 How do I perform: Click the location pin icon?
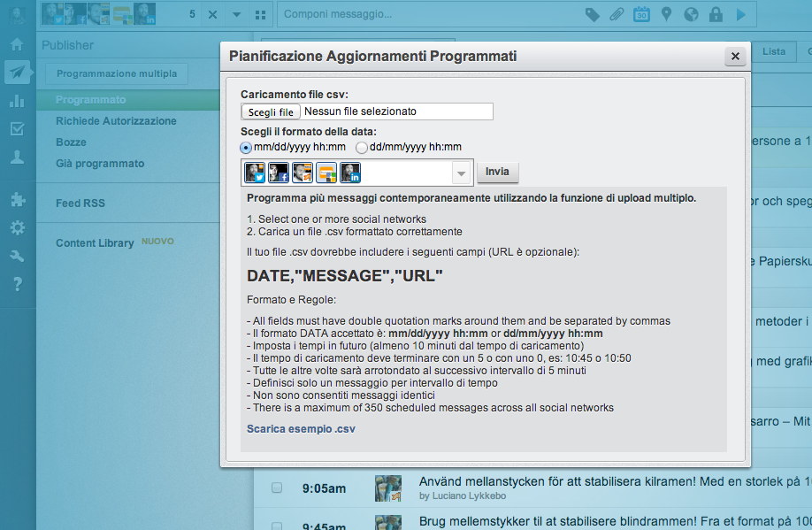pyautogui.click(x=666, y=14)
